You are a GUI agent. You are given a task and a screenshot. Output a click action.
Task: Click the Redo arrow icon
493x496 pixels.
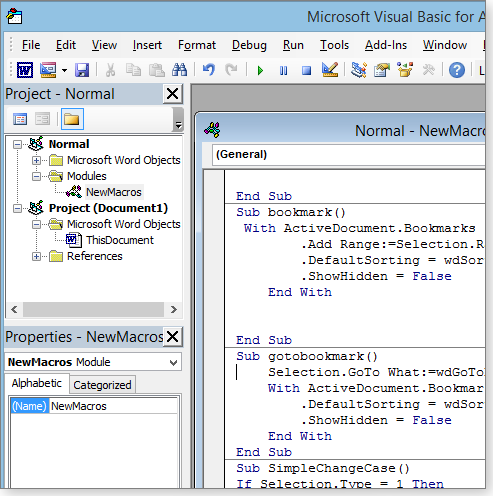[231, 70]
